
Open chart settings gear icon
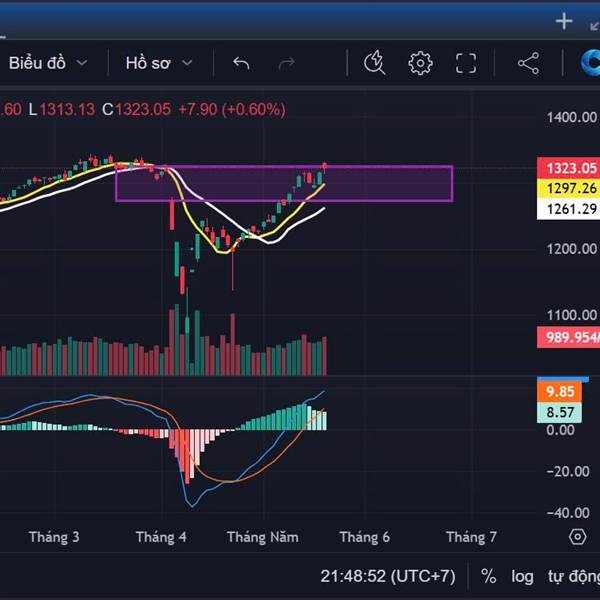pyautogui.click(x=420, y=63)
